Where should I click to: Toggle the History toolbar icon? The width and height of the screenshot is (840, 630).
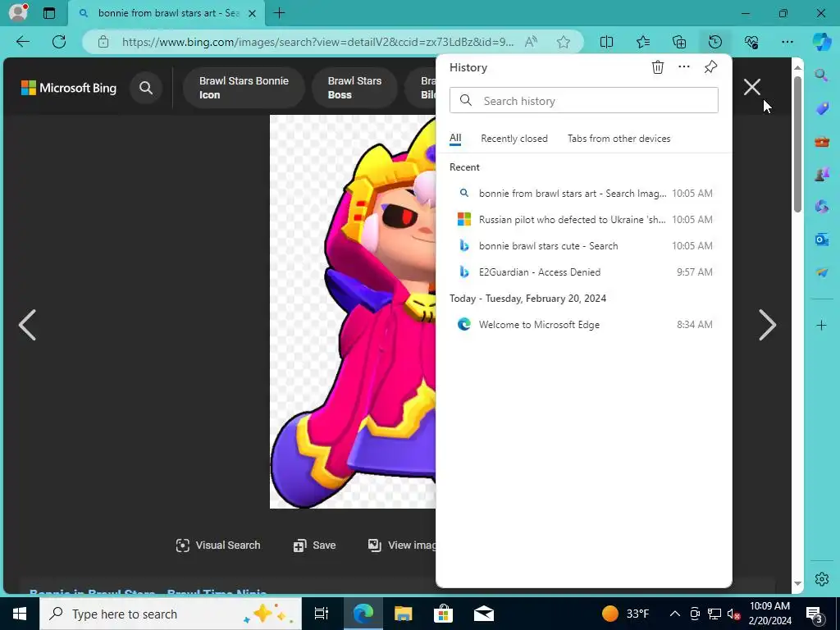coord(715,42)
